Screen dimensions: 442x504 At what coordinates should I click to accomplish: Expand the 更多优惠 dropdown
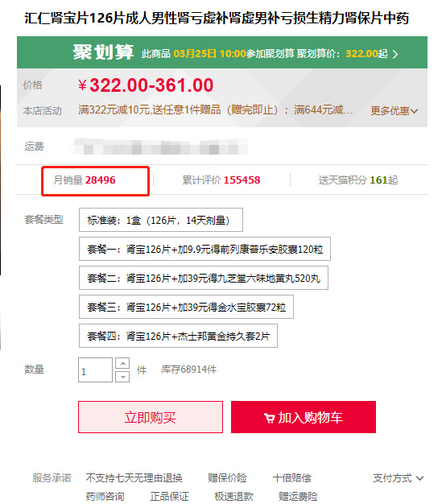point(394,111)
